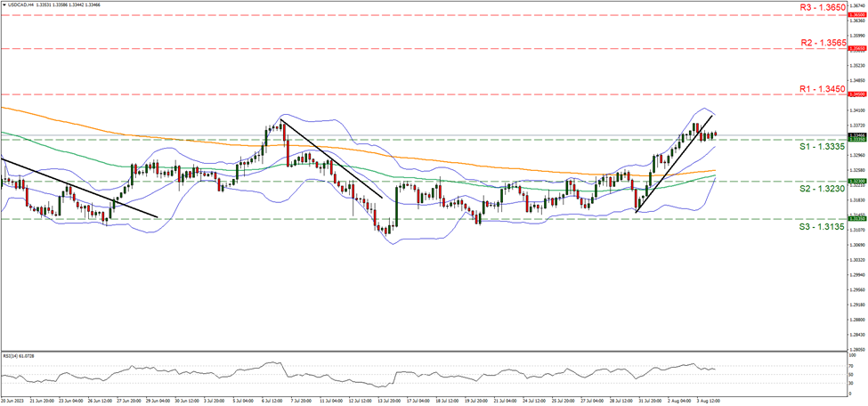Screen dimensions: 868x406
Task: Click the red 1.3565 price tag on axis
Action: (857, 49)
